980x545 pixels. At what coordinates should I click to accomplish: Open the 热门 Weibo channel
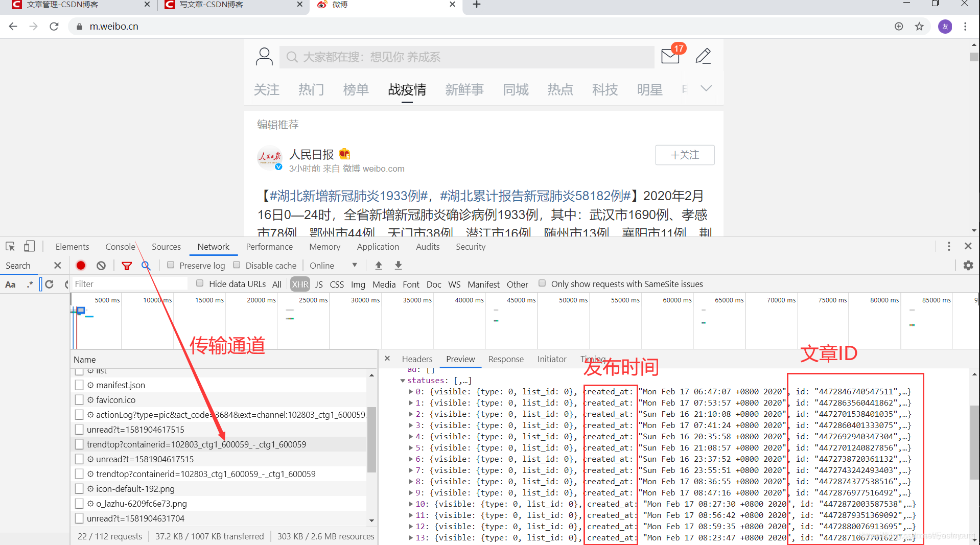(x=311, y=90)
